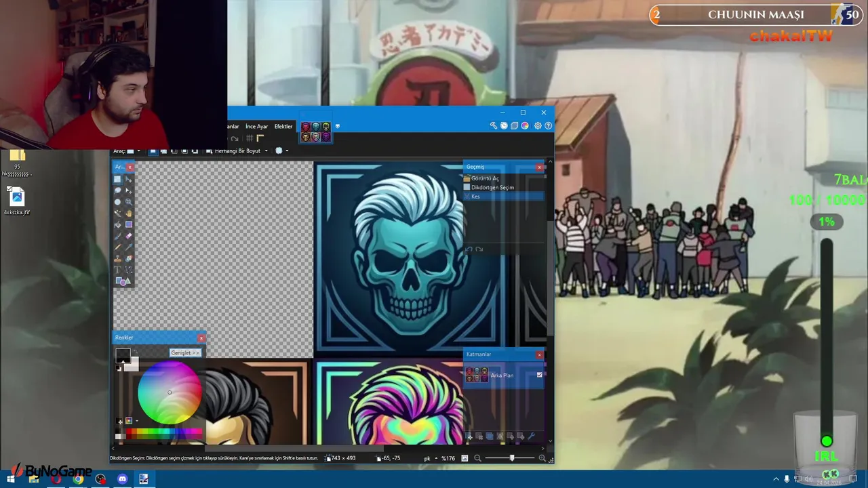Toggle Arka Plan layer visibility checkbox

540,375
